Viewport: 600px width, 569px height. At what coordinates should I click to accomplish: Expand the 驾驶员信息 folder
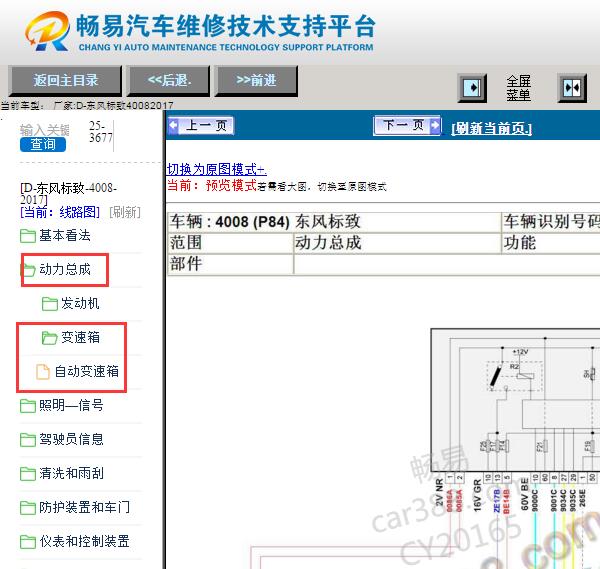coord(71,439)
